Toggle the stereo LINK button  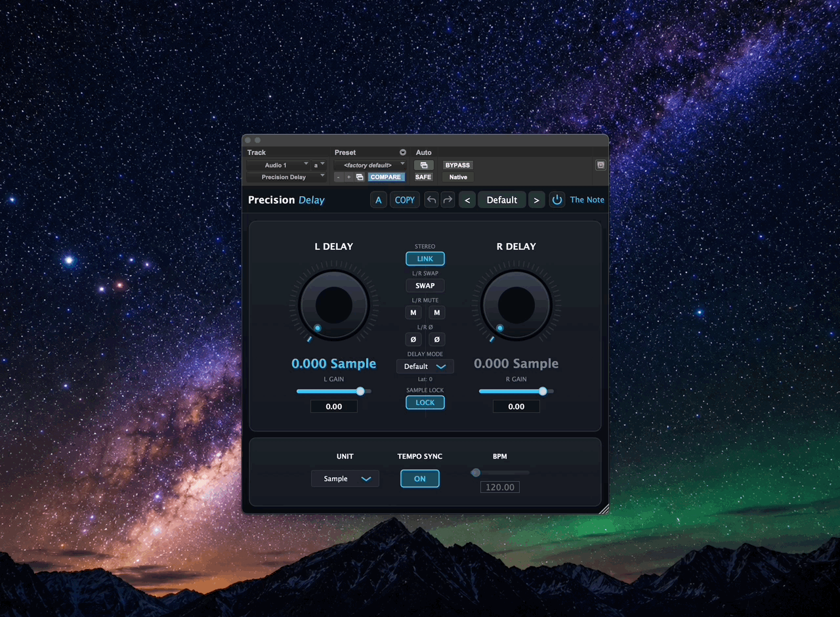click(x=425, y=259)
